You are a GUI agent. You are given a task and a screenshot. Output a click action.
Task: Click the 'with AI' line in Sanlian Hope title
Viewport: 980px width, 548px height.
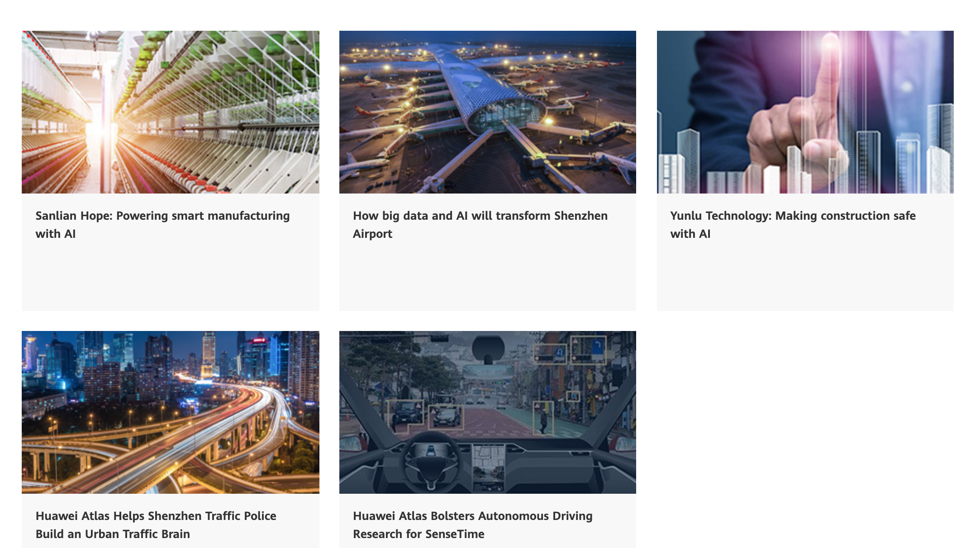click(56, 234)
